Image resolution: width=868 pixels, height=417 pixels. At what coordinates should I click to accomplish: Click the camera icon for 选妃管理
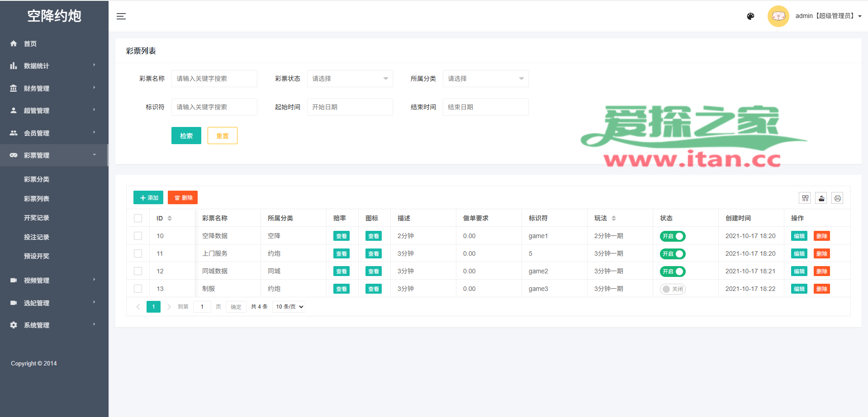pyautogui.click(x=14, y=303)
